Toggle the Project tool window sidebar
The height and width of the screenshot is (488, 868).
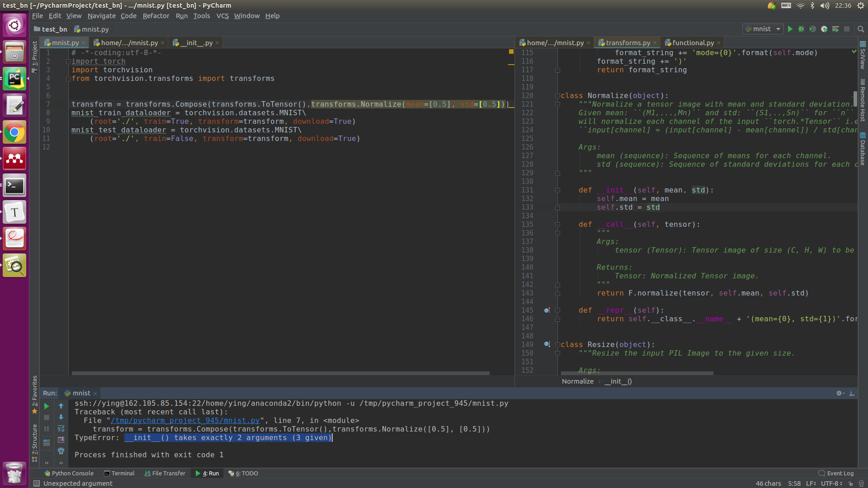35,54
